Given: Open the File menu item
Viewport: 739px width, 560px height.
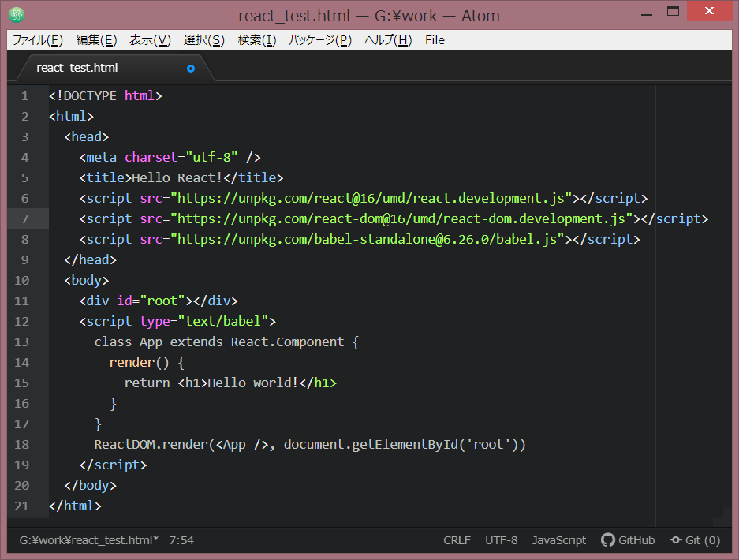Looking at the screenshot, I should pyautogui.click(x=435, y=40).
